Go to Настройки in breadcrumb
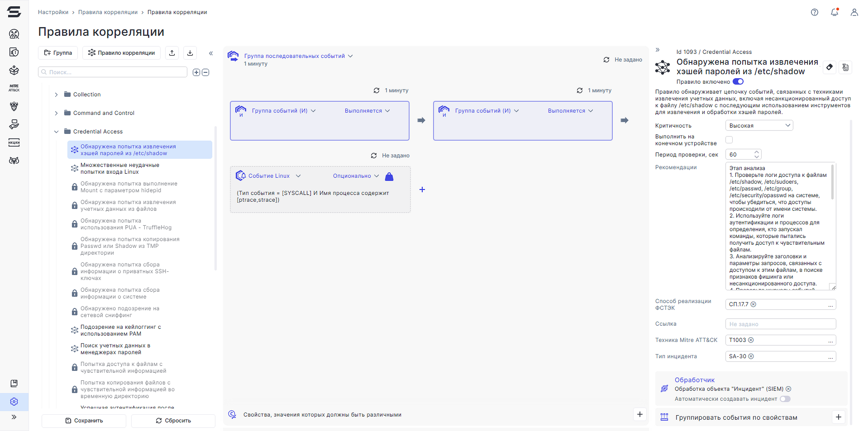This screenshot has width=868, height=431. pyautogui.click(x=53, y=12)
